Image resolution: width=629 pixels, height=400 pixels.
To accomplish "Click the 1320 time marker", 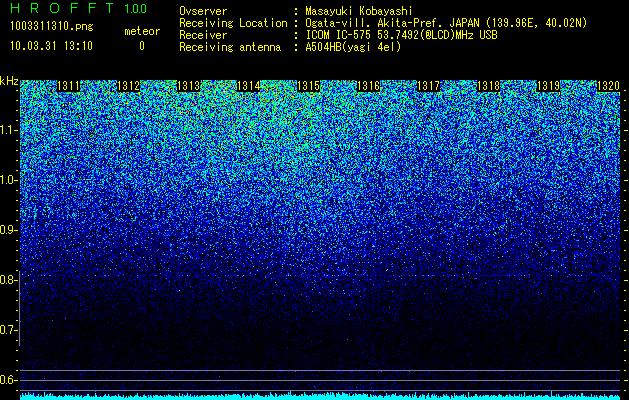I will click(x=608, y=86).
